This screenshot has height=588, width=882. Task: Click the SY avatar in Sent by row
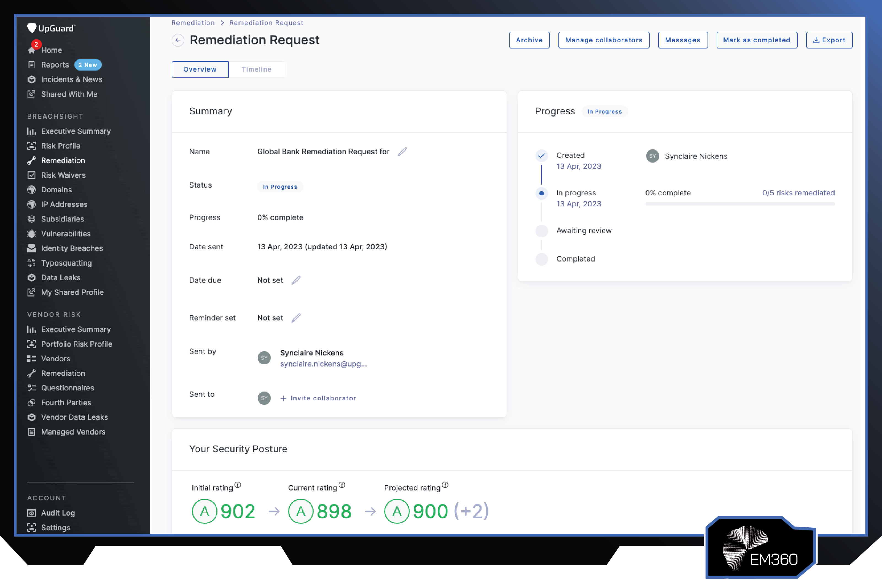[x=264, y=358]
